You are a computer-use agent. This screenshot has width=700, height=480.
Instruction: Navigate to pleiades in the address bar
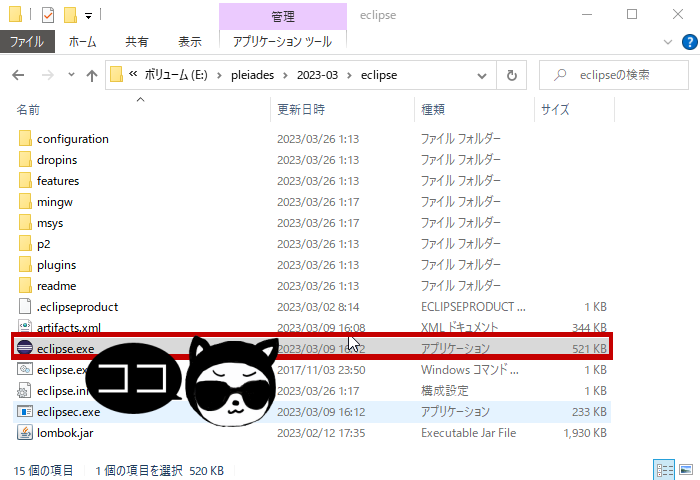pyautogui.click(x=252, y=75)
